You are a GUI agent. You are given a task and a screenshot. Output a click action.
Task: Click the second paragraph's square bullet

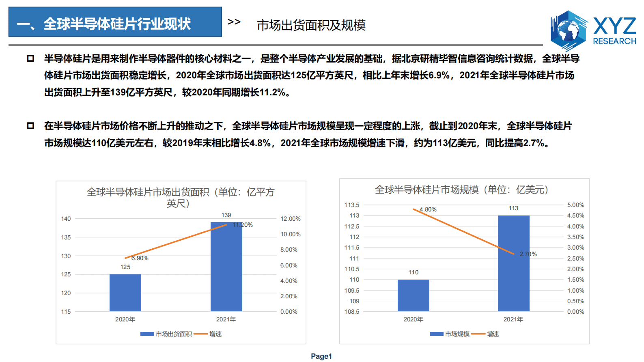click(30, 126)
